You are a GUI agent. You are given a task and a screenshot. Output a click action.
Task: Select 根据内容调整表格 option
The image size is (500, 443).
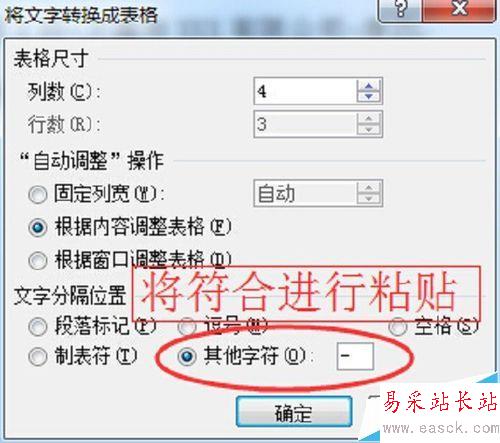[x=38, y=227]
